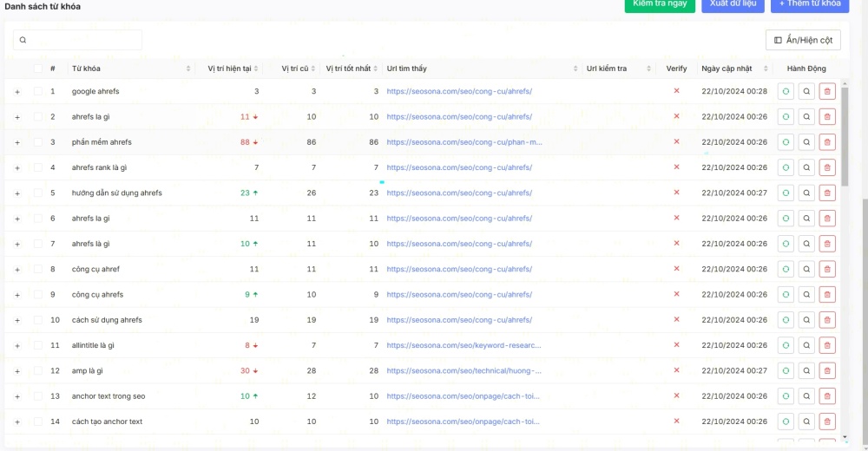Refresh rank for 'hướng dẫn sử dụng ahrefs'
The image size is (868, 451).
point(786,193)
